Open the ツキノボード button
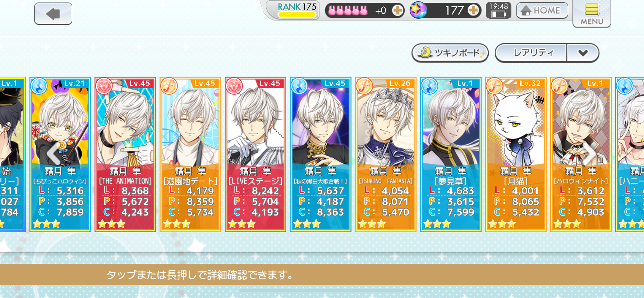 tap(450, 53)
